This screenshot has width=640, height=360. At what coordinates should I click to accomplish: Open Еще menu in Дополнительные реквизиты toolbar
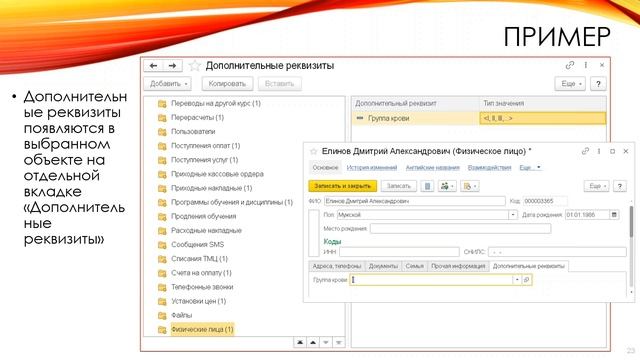571,84
